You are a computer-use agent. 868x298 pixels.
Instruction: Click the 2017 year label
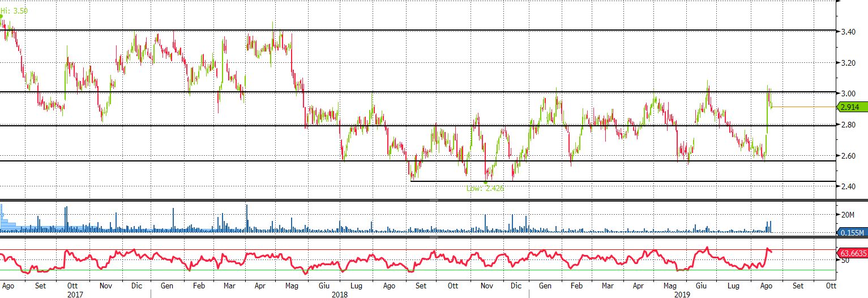pyautogui.click(x=75, y=295)
